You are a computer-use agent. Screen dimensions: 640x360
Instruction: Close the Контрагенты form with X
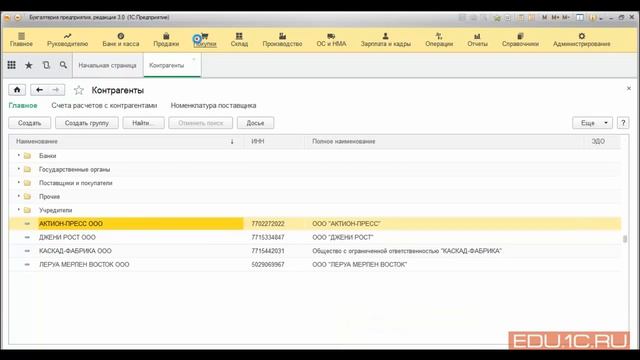click(x=629, y=89)
